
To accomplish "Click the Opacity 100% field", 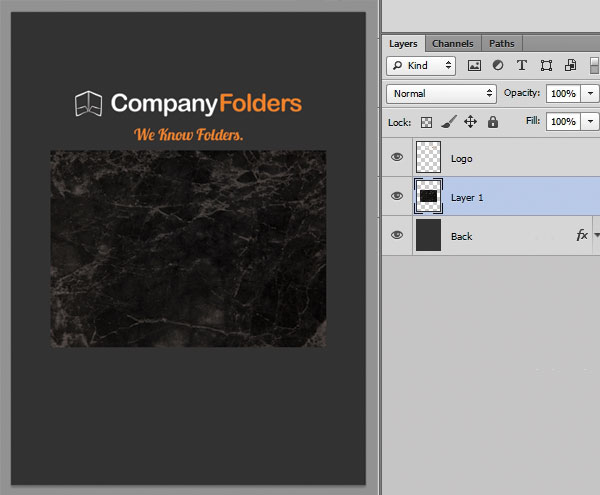I will pyautogui.click(x=563, y=93).
